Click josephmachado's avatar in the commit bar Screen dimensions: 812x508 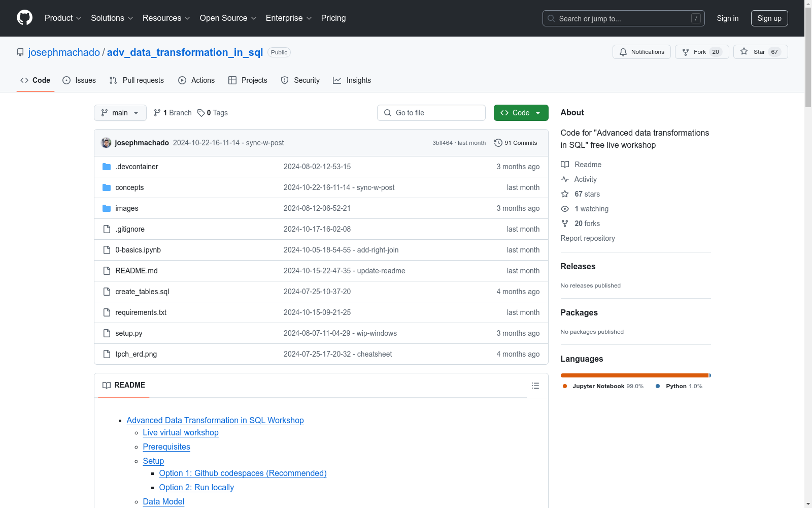pos(106,143)
